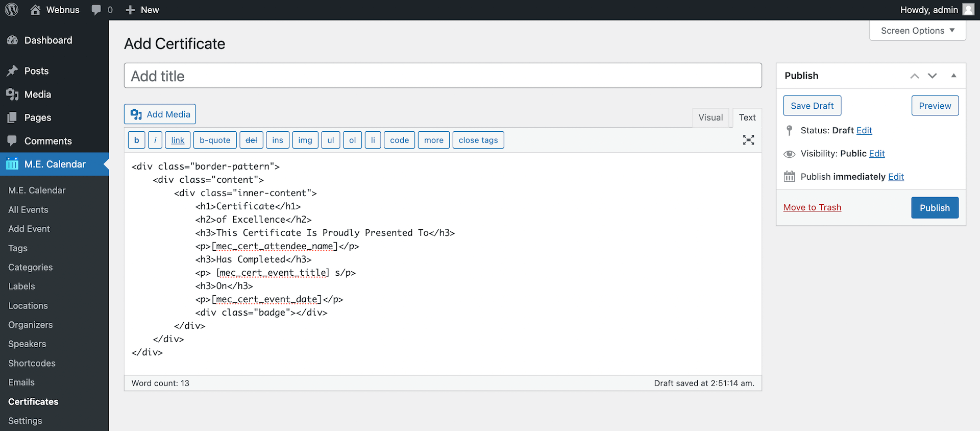This screenshot has width=980, height=431.
Task: Click the Add Media button
Action: tap(160, 114)
